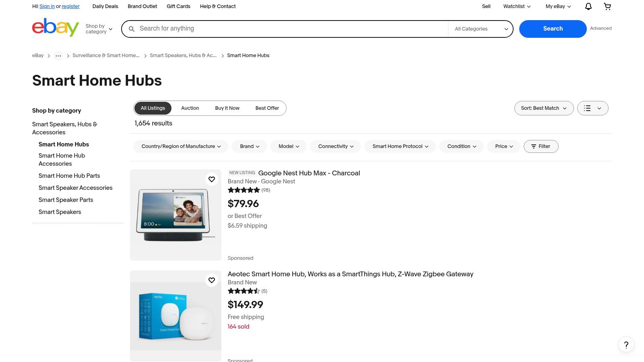The image size is (644, 362).
Task: Click the Search for anything field
Action: (x=290, y=29)
